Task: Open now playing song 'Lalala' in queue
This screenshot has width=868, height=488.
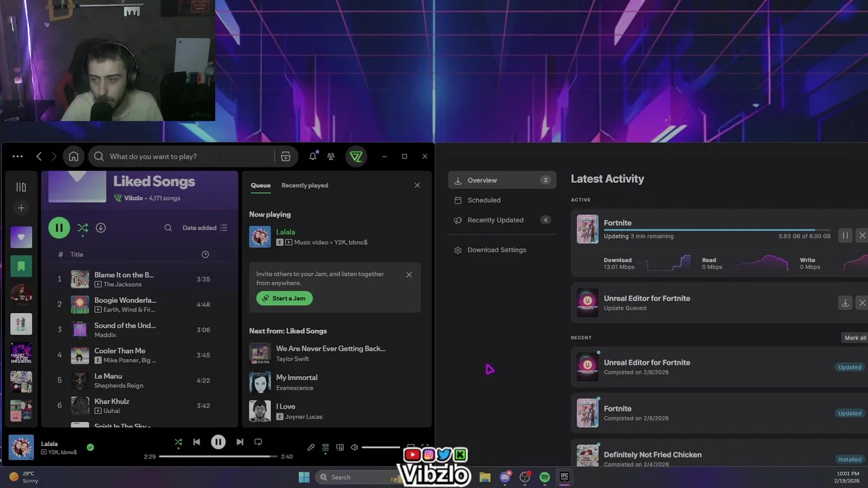Action: pos(285,232)
